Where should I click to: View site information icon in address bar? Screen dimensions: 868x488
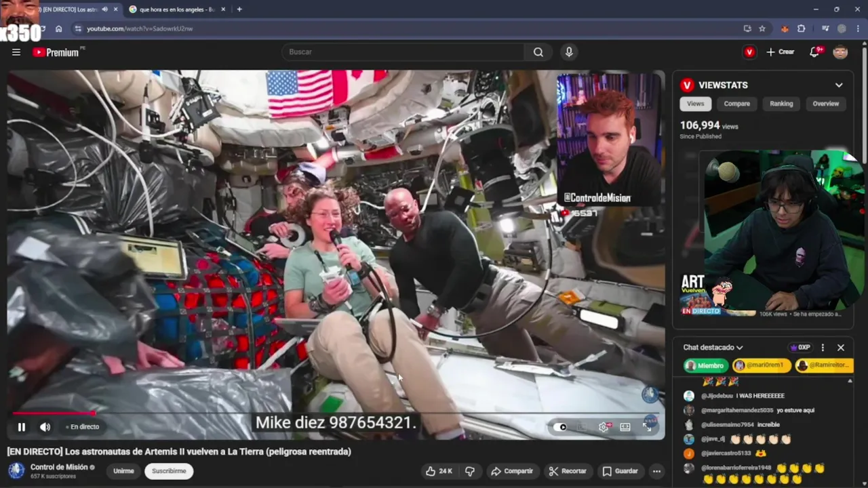pos(78,28)
